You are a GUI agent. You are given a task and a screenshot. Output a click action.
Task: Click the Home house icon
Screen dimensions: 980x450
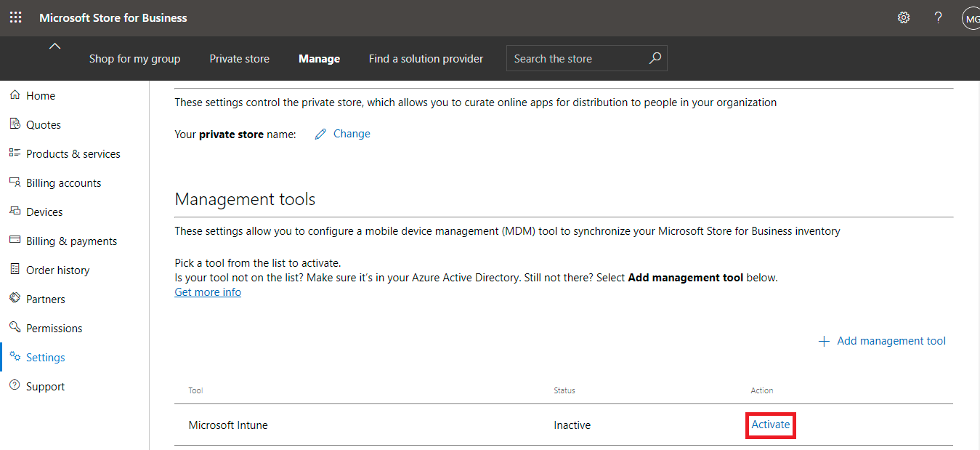pos(15,95)
